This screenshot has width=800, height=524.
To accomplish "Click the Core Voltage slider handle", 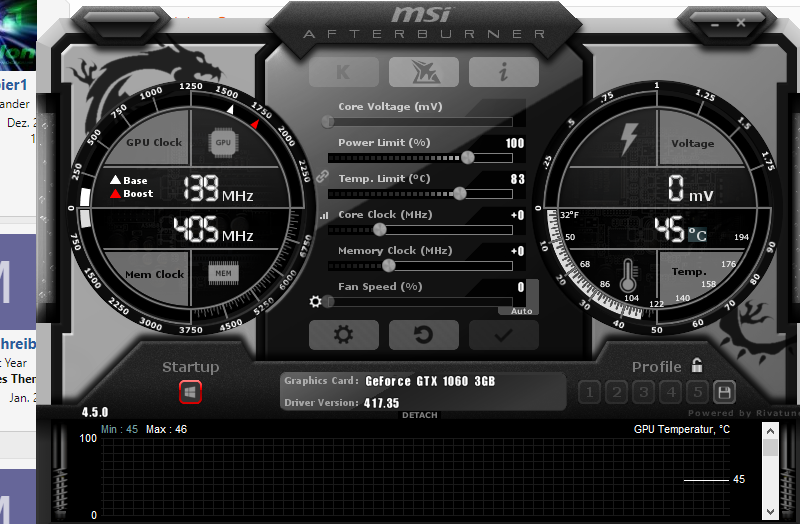I will pyautogui.click(x=328, y=121).
